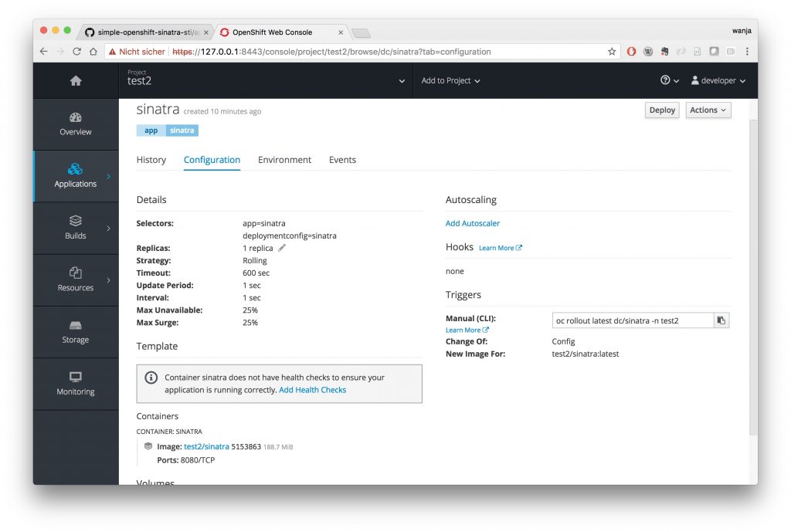Image resolution: width=791 pixels, height=532 pixels.
Task: Close the simple-openshift-sinatra-sti tab
Action: [205, 32]
